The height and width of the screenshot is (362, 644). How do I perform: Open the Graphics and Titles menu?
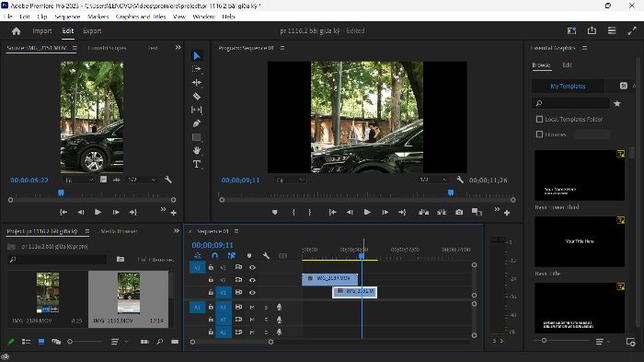coord(141,17)
